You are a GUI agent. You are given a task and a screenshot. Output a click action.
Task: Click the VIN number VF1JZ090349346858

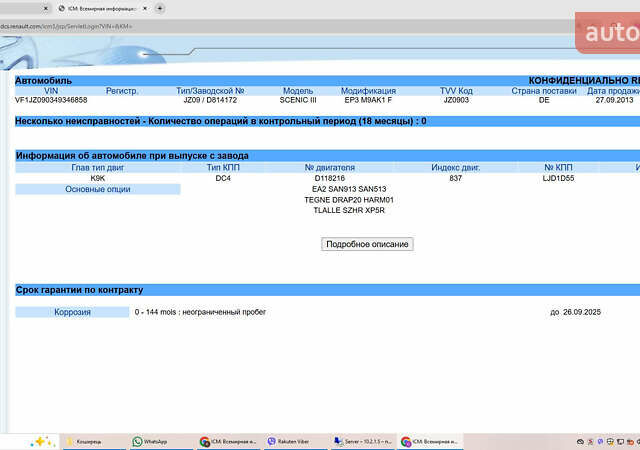(51, 100)
